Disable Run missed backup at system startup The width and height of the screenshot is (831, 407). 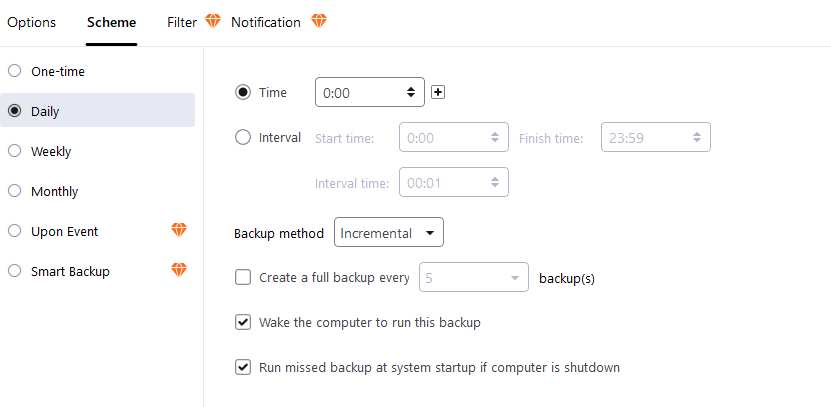[x=243, y=367]
